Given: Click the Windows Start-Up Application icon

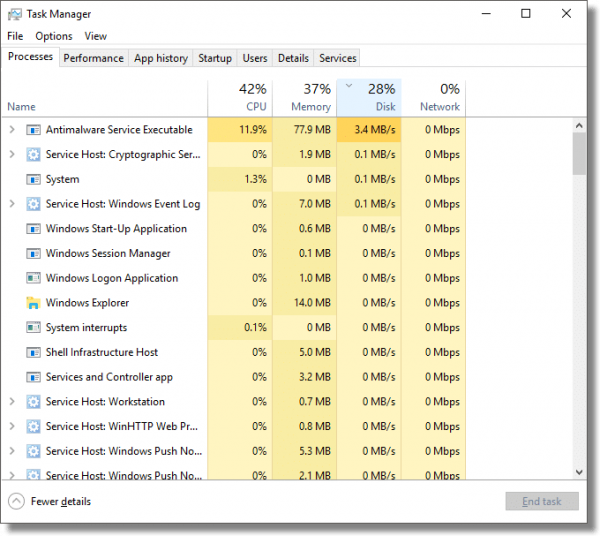Looking at the screenshot, I should (x=33, y=229).
